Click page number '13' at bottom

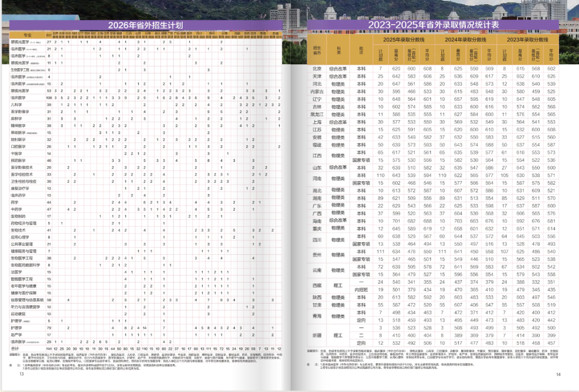pos(21,374)
